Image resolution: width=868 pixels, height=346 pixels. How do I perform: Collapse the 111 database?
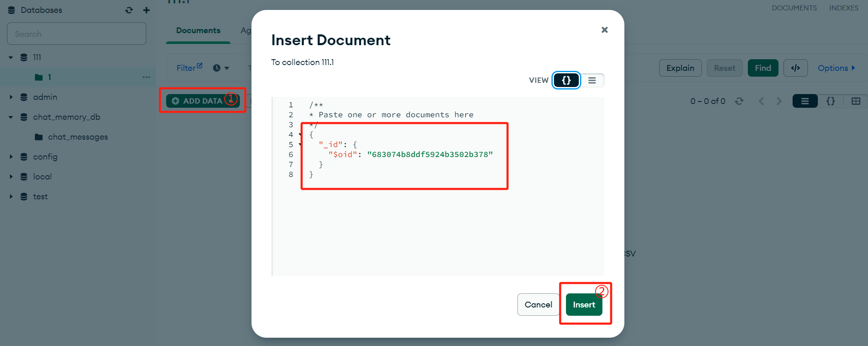11,57
